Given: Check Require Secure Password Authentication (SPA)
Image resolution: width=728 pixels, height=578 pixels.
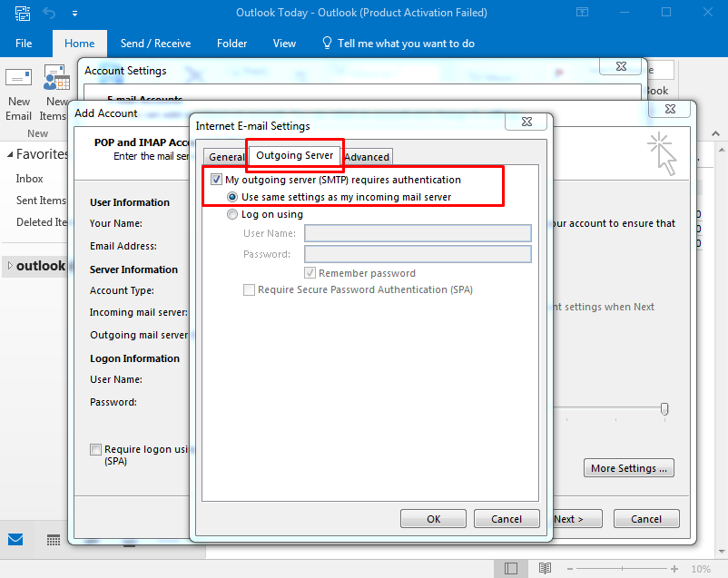Looking at the screenshot, I should point(250,289).
